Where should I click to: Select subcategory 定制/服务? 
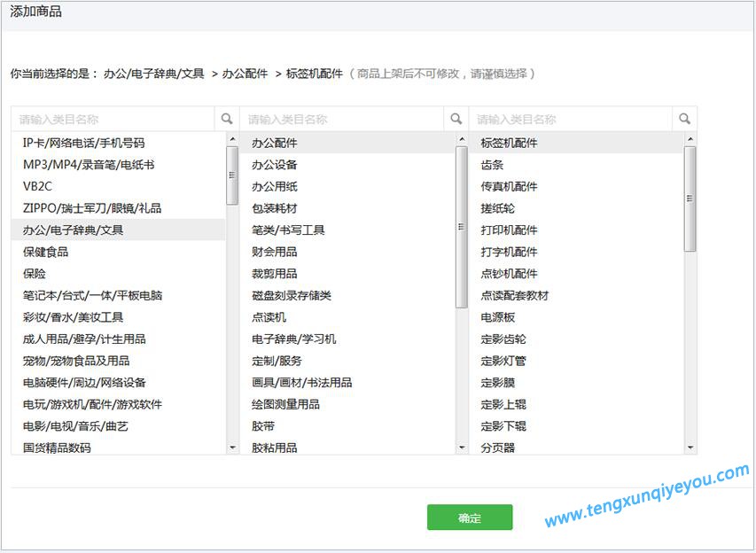347,360
